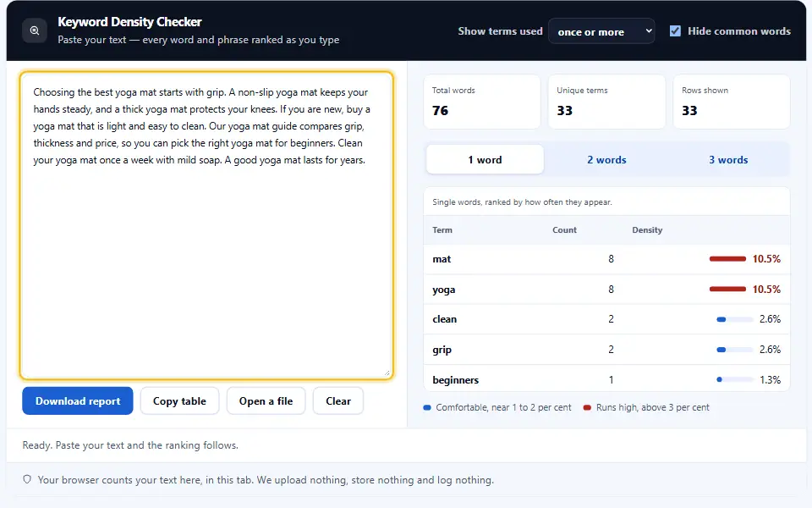The height and width of the screenshot is (508, 812).
Task: Click the 'Show terms used' label
Action: tap(500, 31)
